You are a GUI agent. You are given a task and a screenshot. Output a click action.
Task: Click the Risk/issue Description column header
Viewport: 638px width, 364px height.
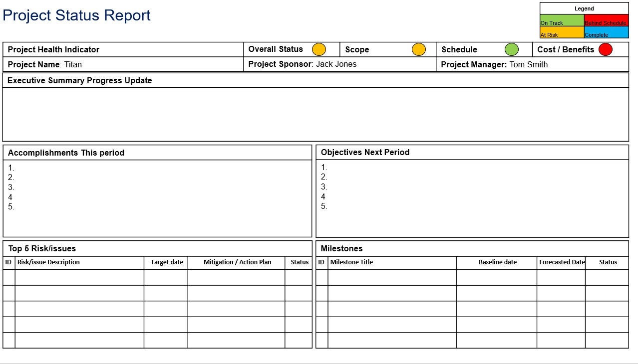pos(48,262)
